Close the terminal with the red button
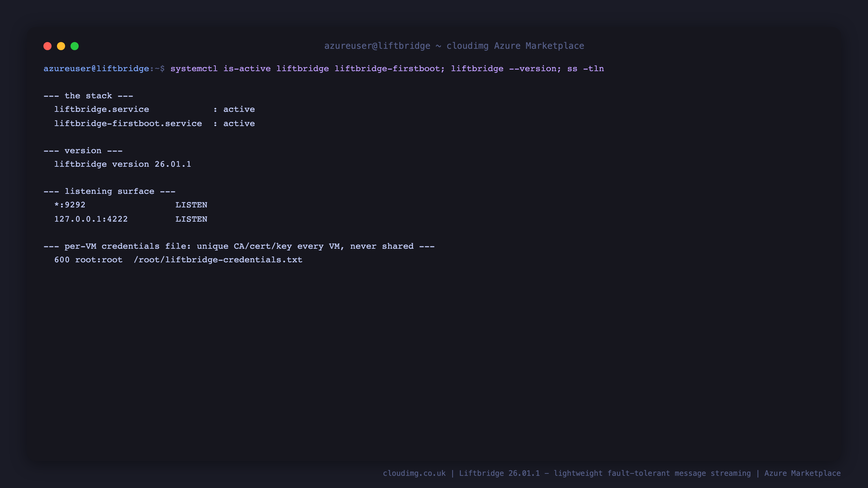 click(x=47, y=46)
